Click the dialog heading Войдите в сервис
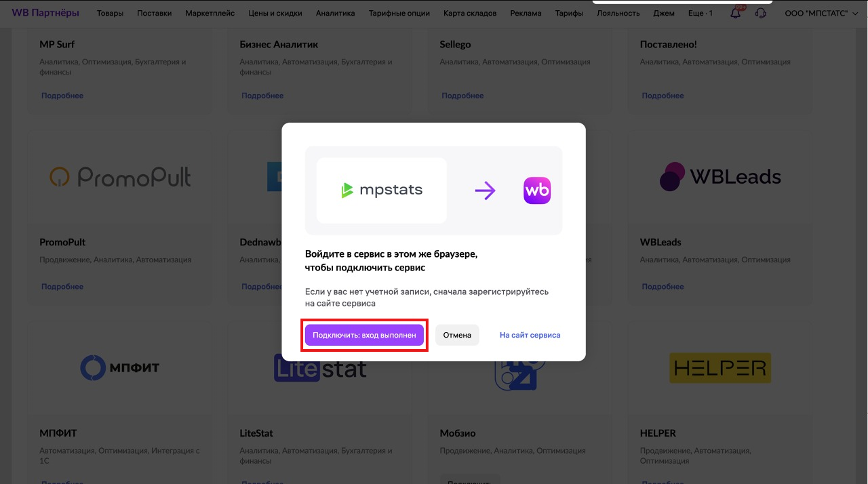This screenshot has height=484, width=868. [x=391, y=261]
